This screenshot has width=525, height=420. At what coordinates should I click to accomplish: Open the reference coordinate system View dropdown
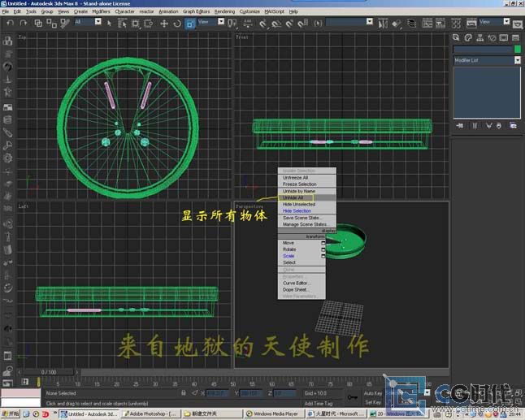click(x=221, y=21)
